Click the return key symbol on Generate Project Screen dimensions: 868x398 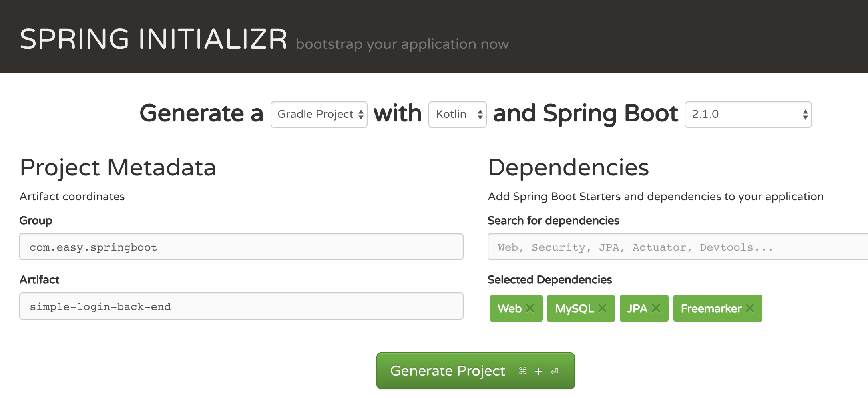(x=554, y=372)
